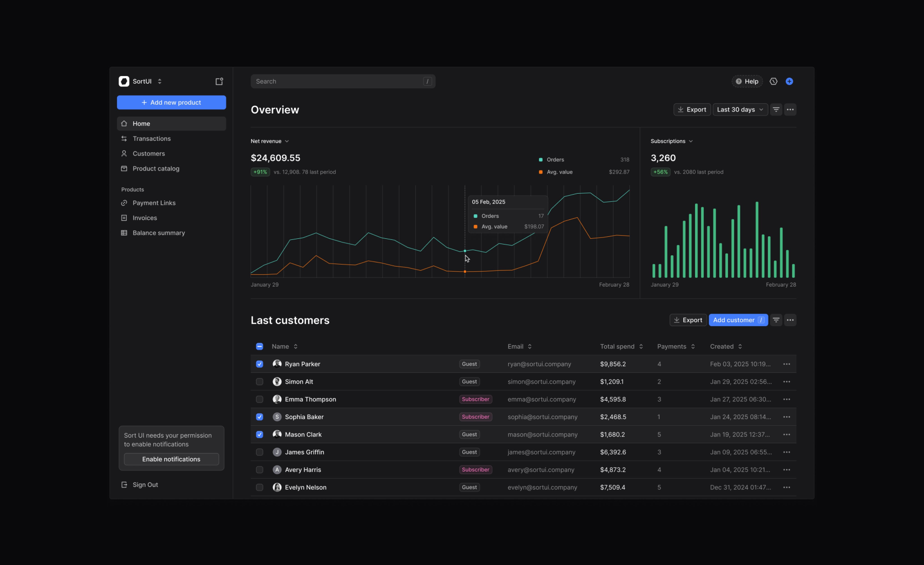Click the Search input field
Image resolution: width=924 pixels, height=565 pixels.
pos(343,81)
